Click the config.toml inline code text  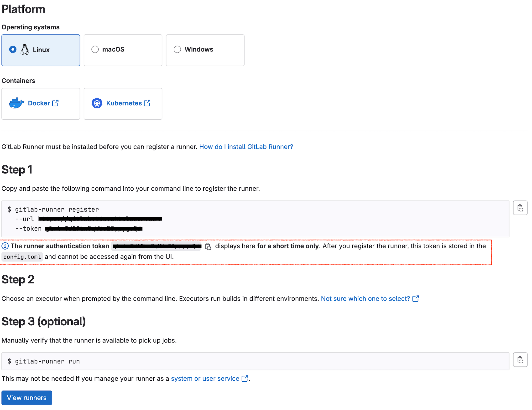[x=22, y=257]
